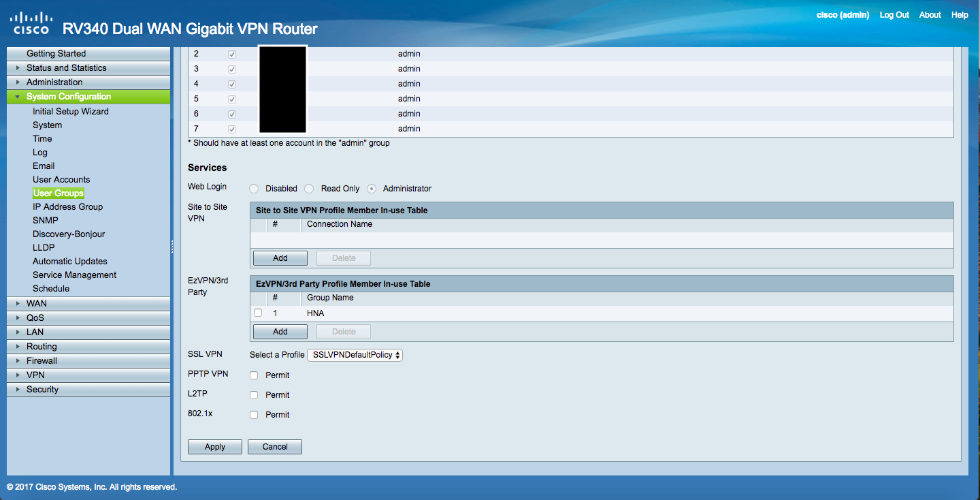The image size is (980, 500).
Task: Enable 802.1x Permit checkbox
Action: pyautogui.click(x=254, y=415)
